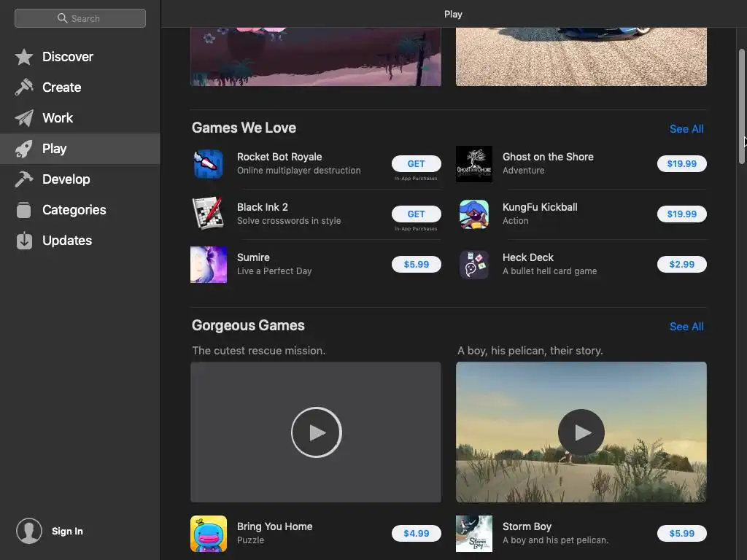
Task: Select the Categories label in the sidebar
Action: pyautogui.click(x=74, y=209)
